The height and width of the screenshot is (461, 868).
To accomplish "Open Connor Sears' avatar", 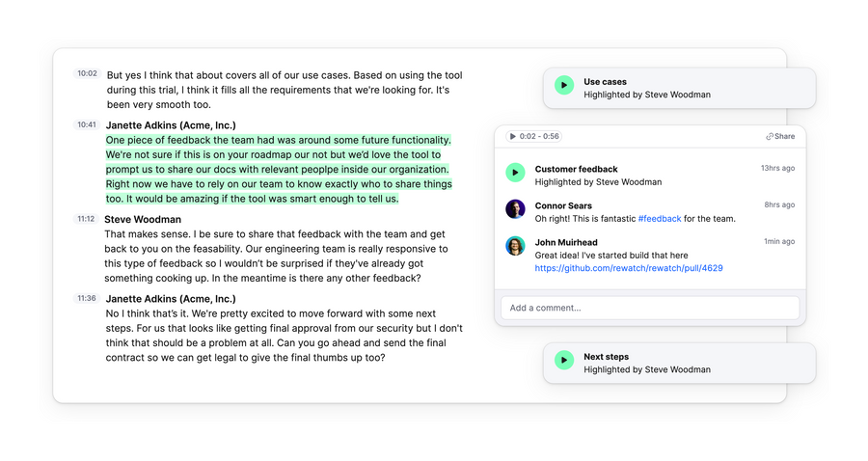I will (x=515, y=209).
